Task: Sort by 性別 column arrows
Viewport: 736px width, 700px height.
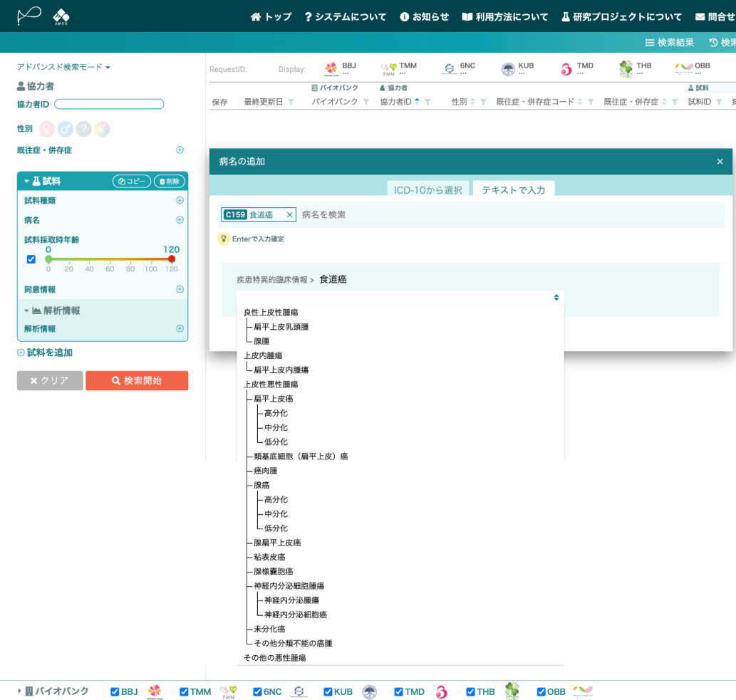Action: click(472, 102)
